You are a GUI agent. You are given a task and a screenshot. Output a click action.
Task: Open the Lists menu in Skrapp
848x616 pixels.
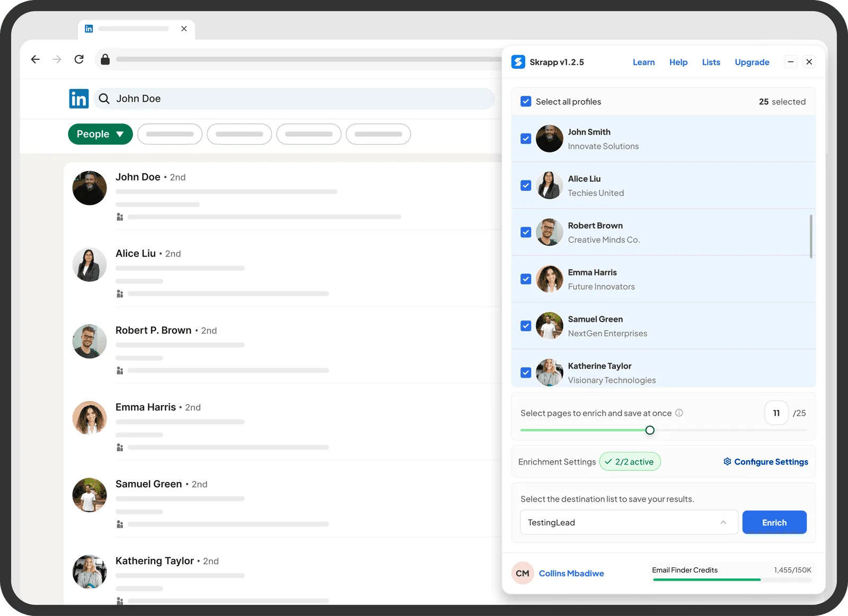711,62
